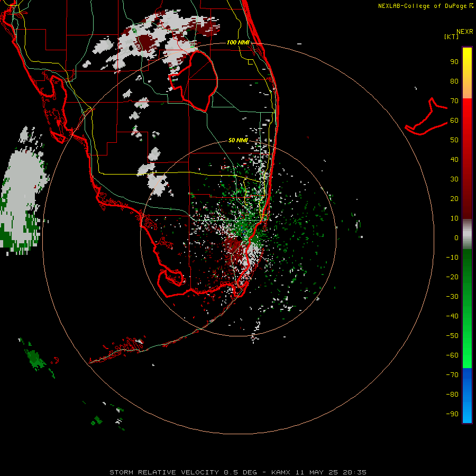Click the 50 NMI range ring label
This screenshot has width=476, height=476.
click(x=238, y=140)
